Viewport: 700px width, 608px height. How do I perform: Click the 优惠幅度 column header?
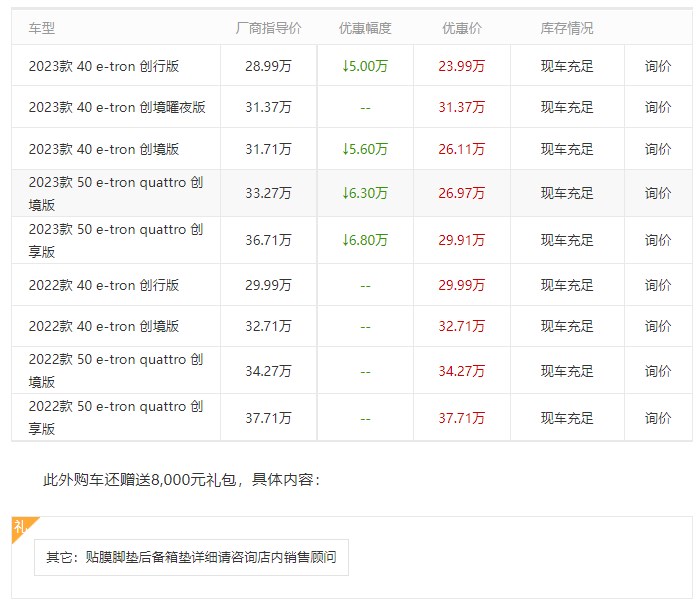point(365,28)
